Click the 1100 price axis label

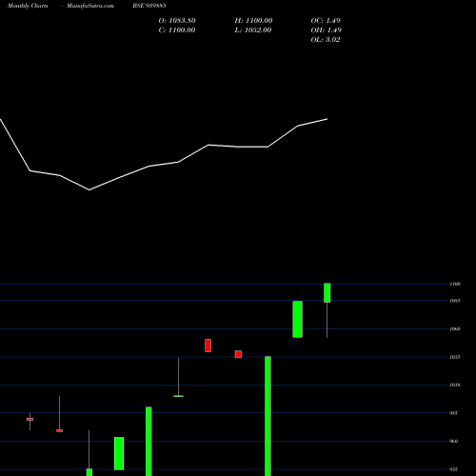[x=455, y=284]
